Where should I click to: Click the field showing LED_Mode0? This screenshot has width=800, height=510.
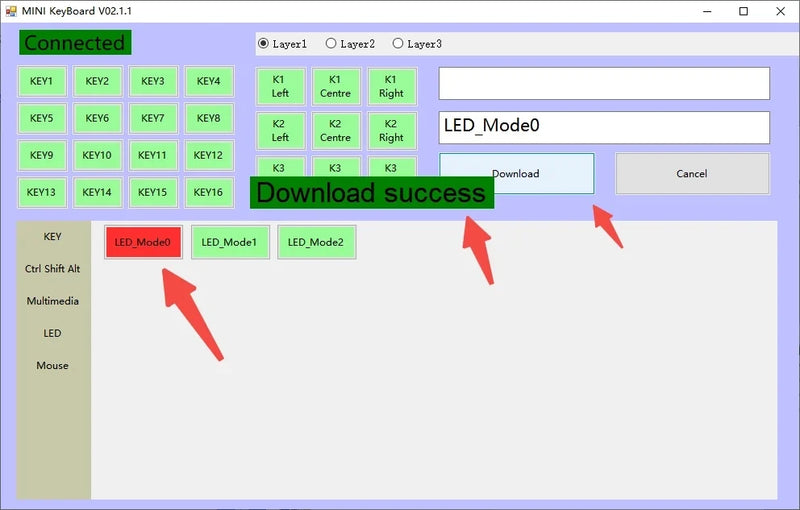pyautogui.click(x=604, y=128)
